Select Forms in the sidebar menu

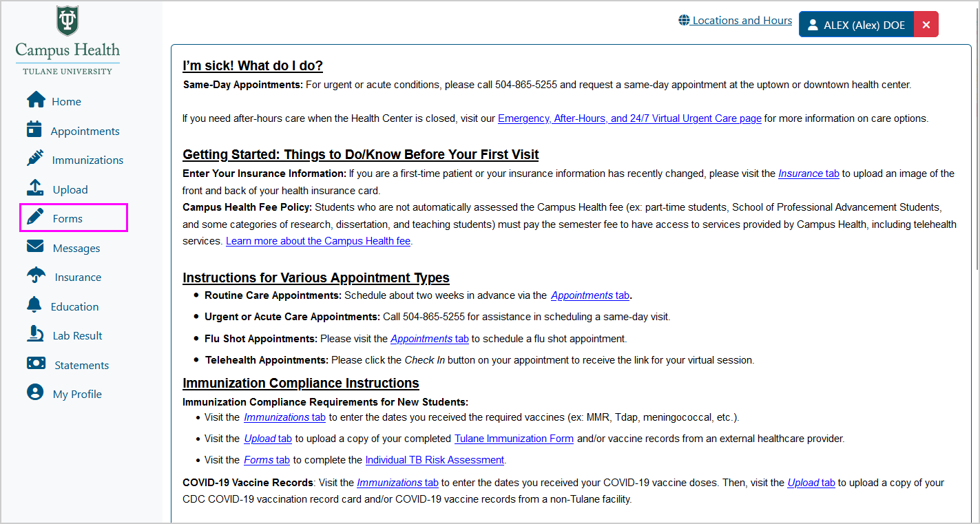point(67,218)
